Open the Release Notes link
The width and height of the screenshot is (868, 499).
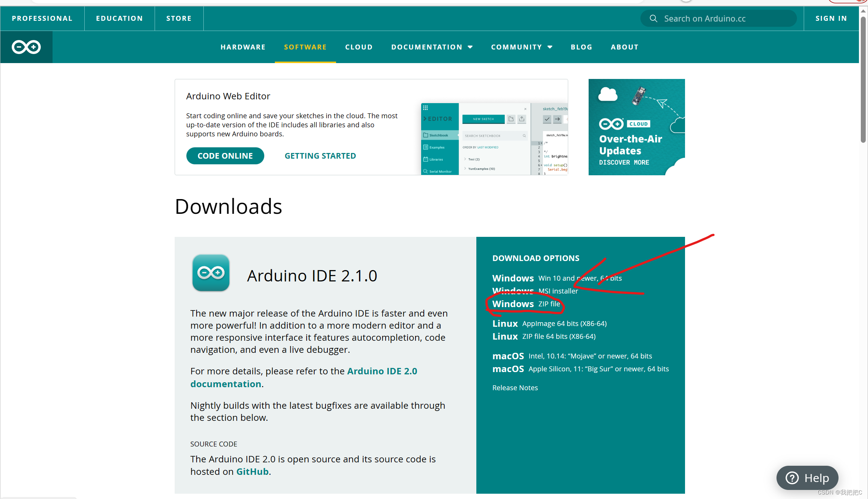pos(515,388)
